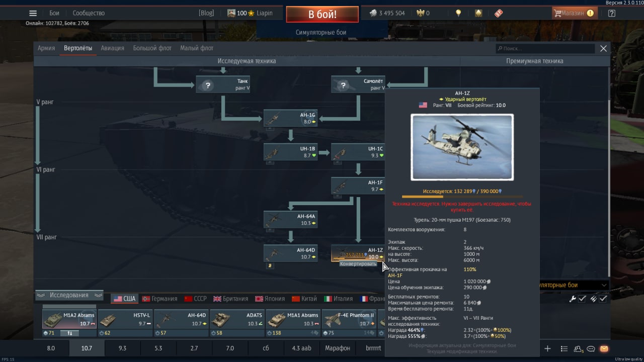Screen dimensions: 644x362
Task: Switch to the Авиация tab
Action: (112, 48)
